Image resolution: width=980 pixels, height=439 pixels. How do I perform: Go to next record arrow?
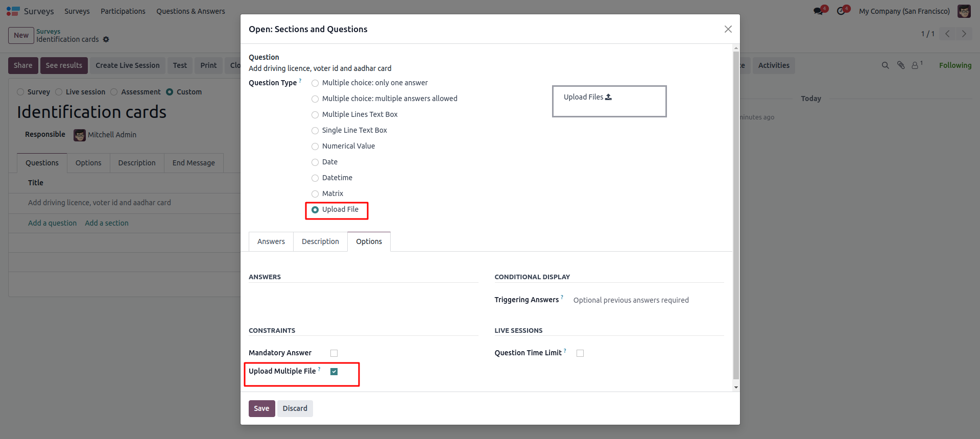click(x=964, y=34)
